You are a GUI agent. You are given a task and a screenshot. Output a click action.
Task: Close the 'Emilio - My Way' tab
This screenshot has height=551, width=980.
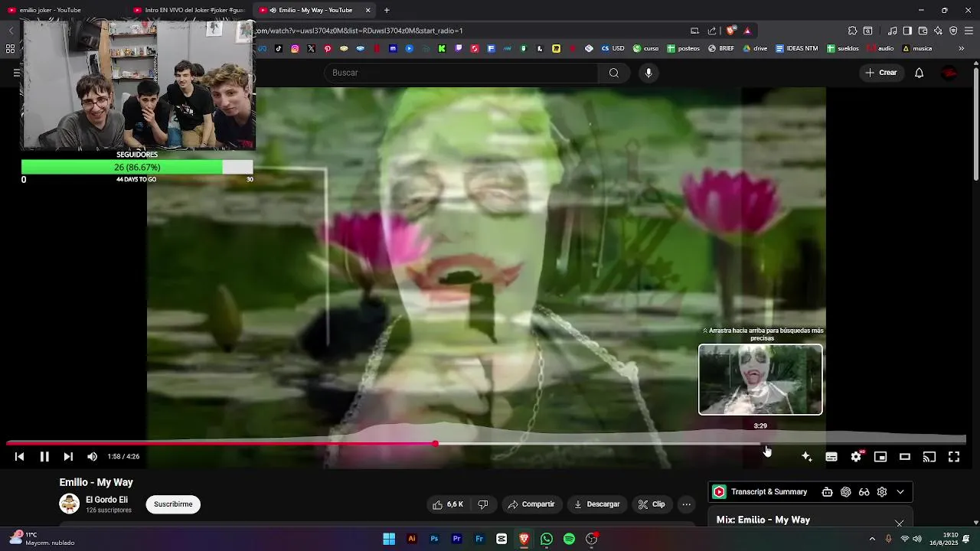point(368,10)
